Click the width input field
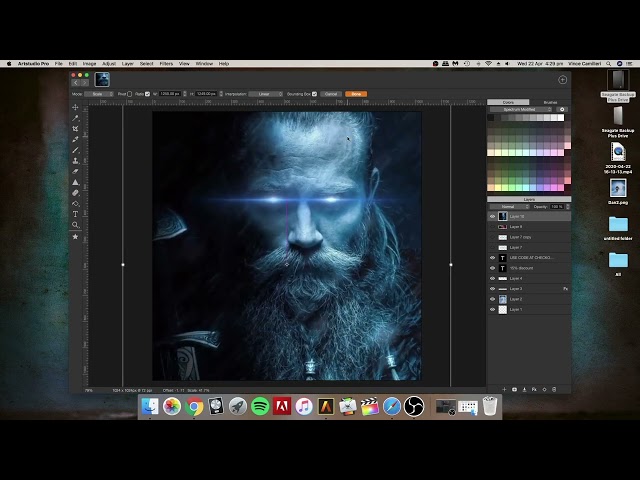The image size is (640, 480). tap(170, 94)
